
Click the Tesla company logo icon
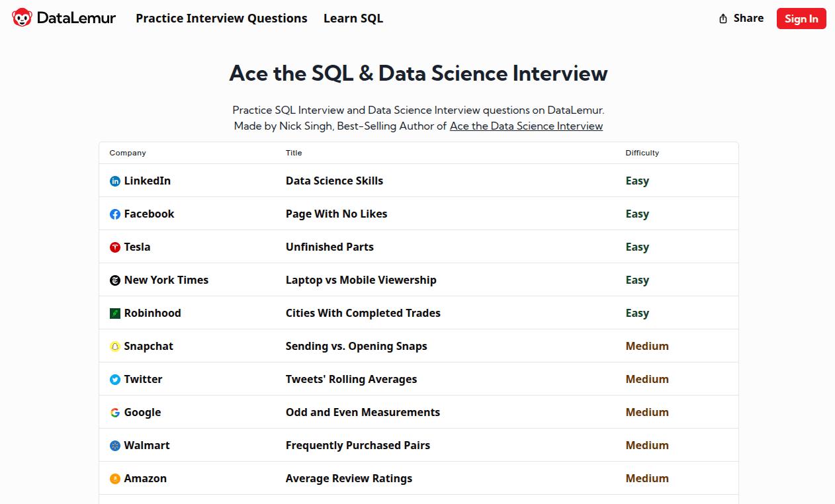pyautogui.click(x=115, y=247)
